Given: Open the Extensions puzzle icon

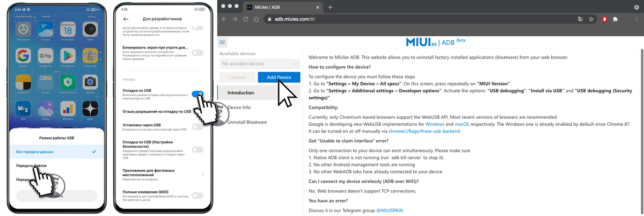Looking at the screenshot, I should tap(616, 19).
